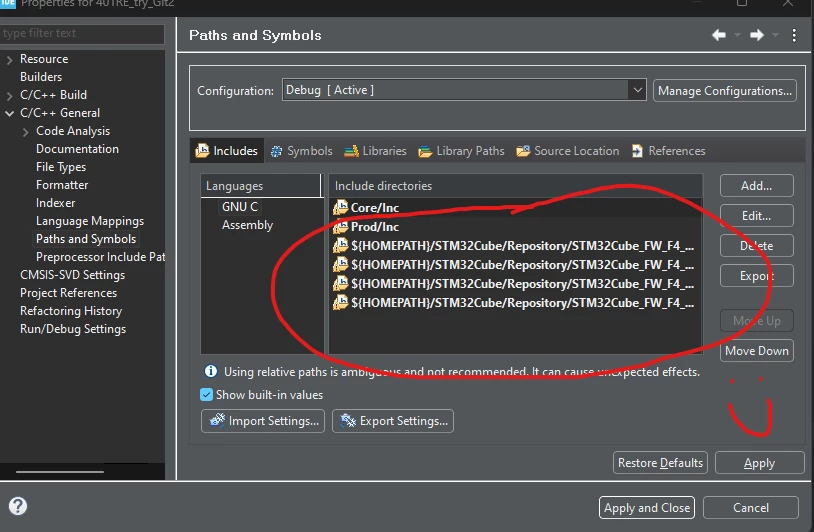Select Documentation in the tree
Image resolution: width=814 pixels, height=532 pixels.
(x=77, y=149)
